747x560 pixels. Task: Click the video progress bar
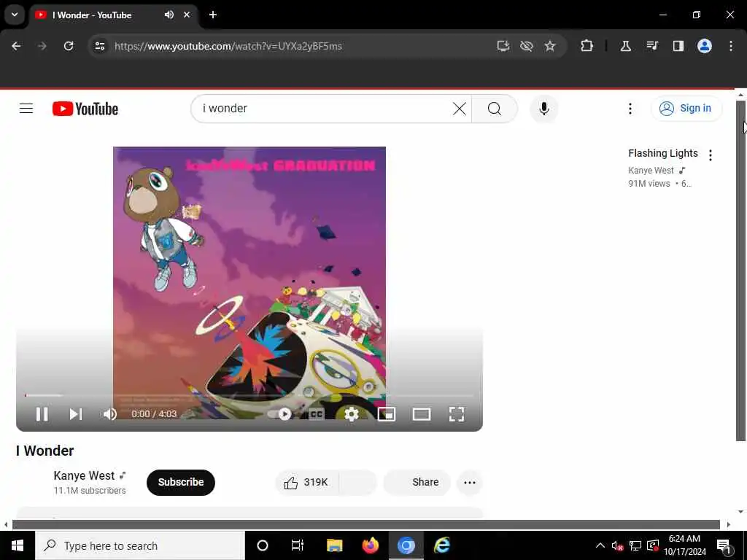[249, 395]
